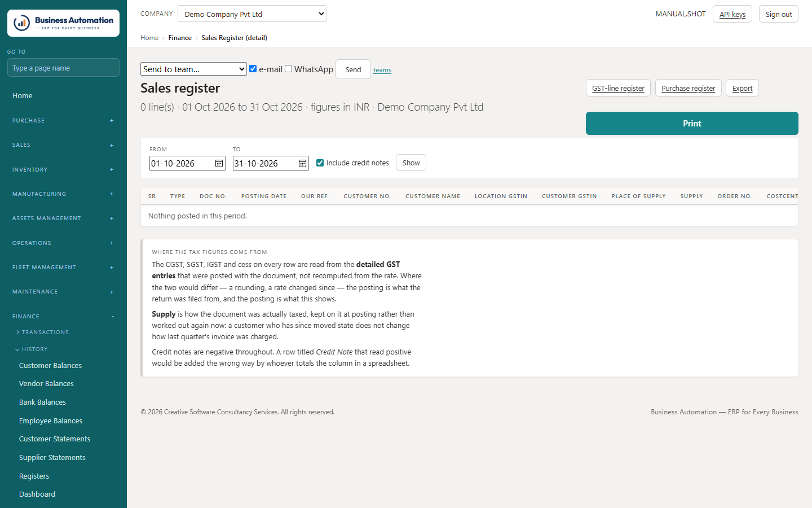Viewport: 812px width, 508px height.
Task: Open the API keys page
Action: pyautogui.click(x=732, y=14)
